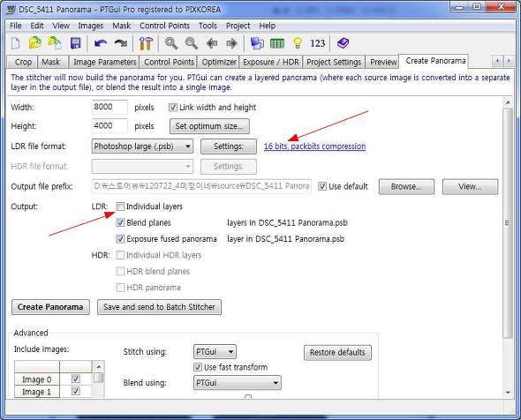Switch to the Project Settings tab
The image size is (521, 420).
[x=334, y=62]
